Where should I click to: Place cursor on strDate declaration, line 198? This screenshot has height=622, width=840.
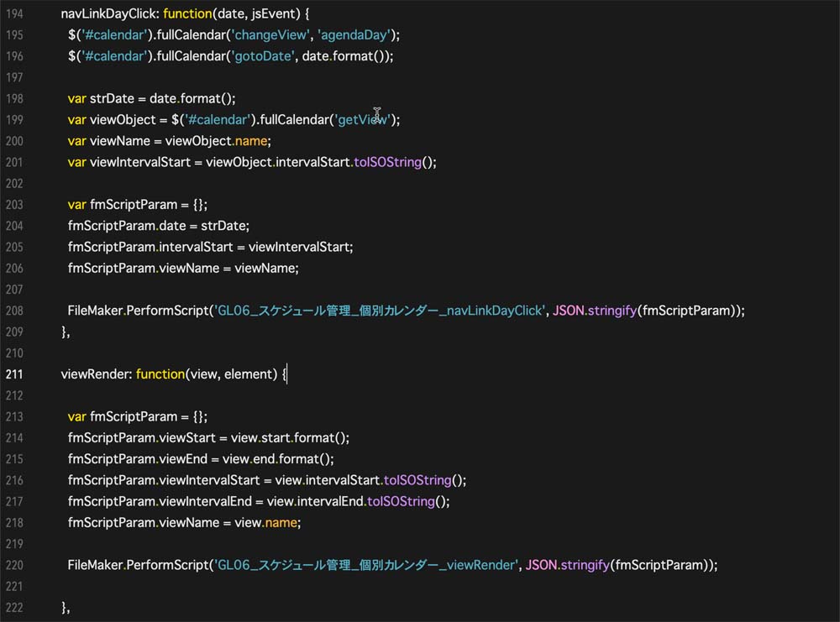pyautogui.click(x=112, y=99)
